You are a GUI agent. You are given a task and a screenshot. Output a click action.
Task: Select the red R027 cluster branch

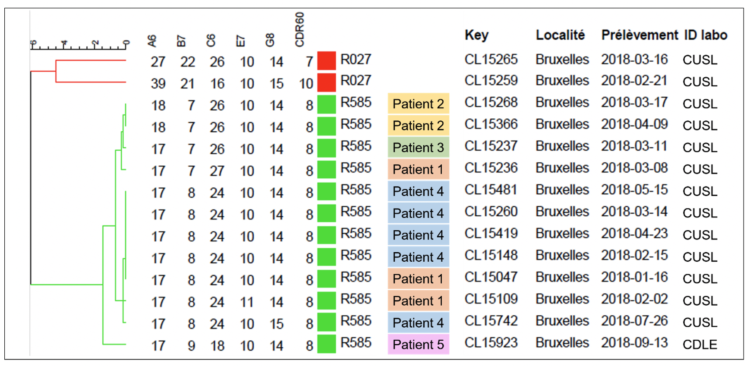point(78,71)
